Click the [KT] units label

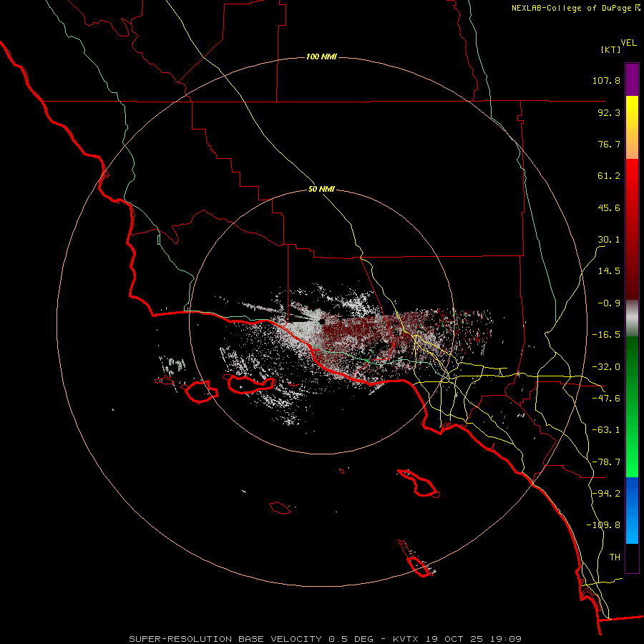click(x=611, y=49)
